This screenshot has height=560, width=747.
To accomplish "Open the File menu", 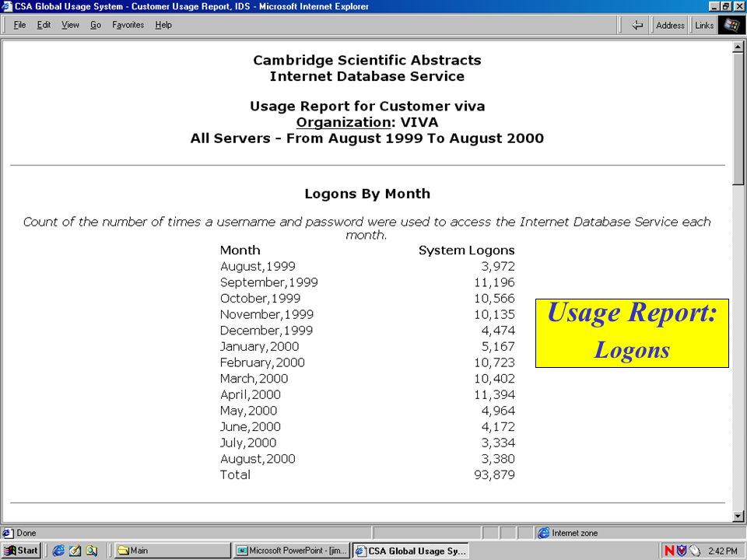I will tap(19, 25).
